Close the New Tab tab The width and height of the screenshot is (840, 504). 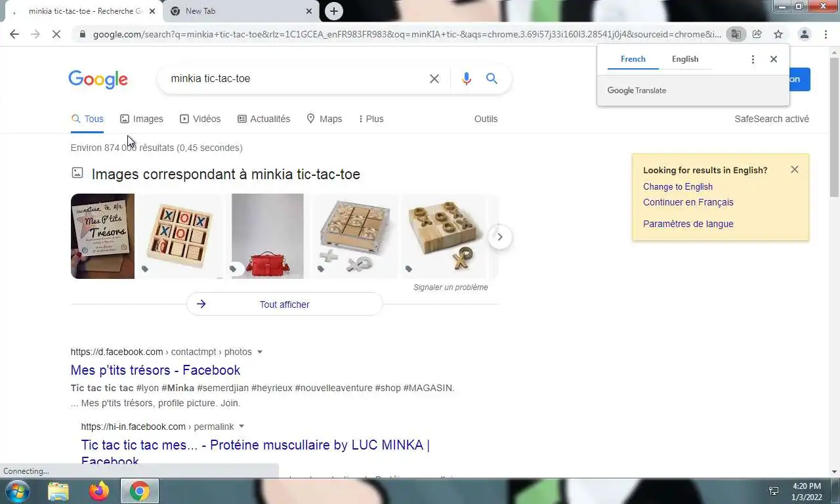click(309, 11)
